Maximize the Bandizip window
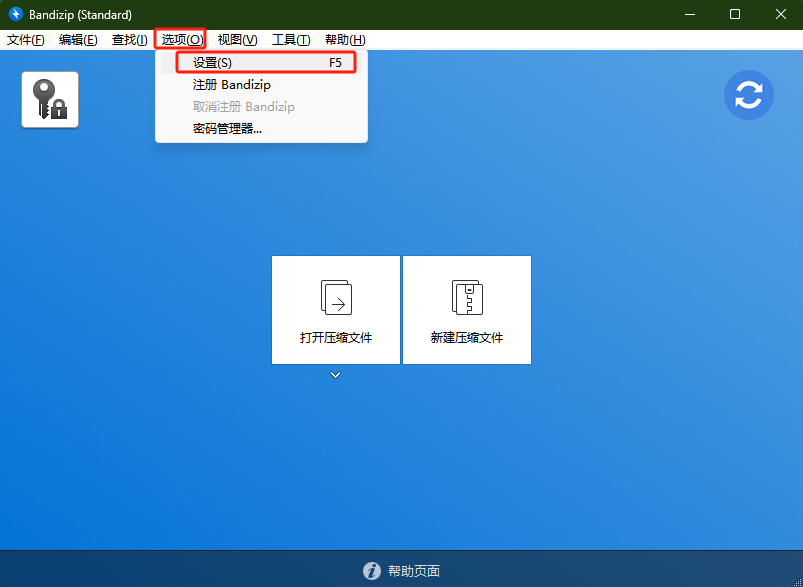Screen dimensions: 803x587 coord(735,14)
